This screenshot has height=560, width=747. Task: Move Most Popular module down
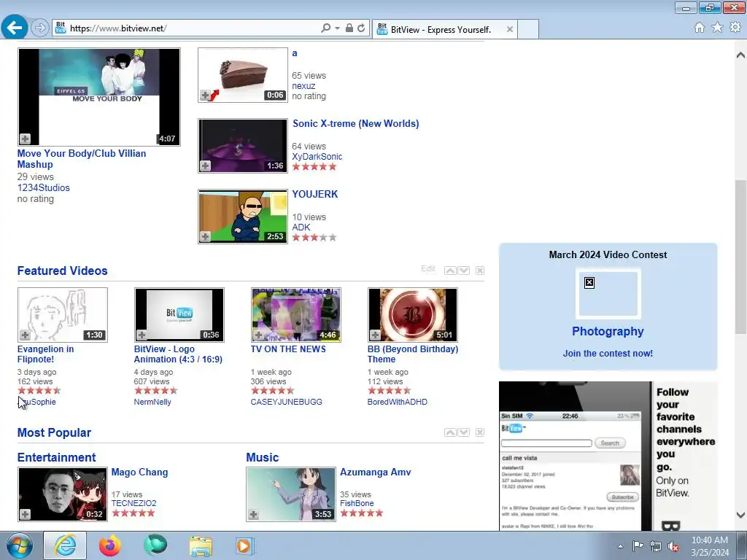463,432
